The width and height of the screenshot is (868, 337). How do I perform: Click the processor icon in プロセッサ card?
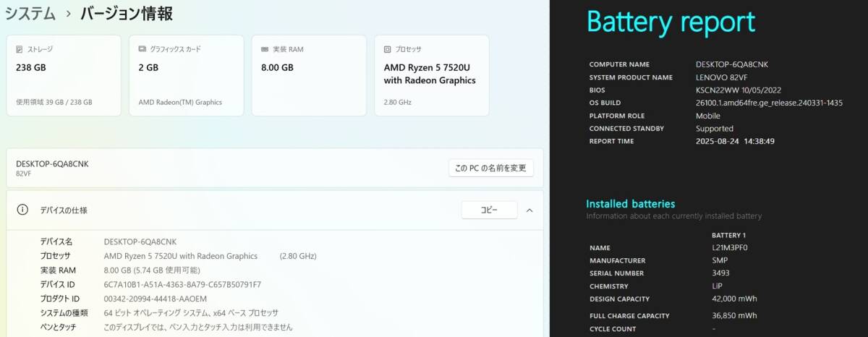point(388,49)
